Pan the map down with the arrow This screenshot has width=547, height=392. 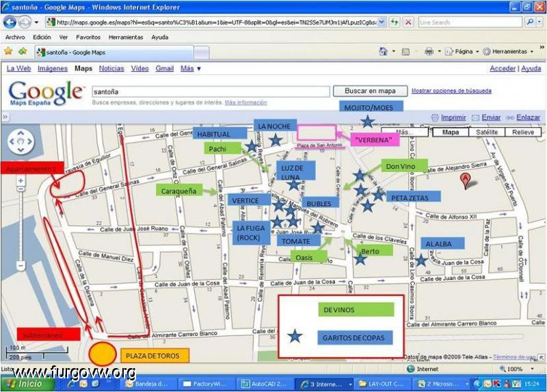coord(21,150)
